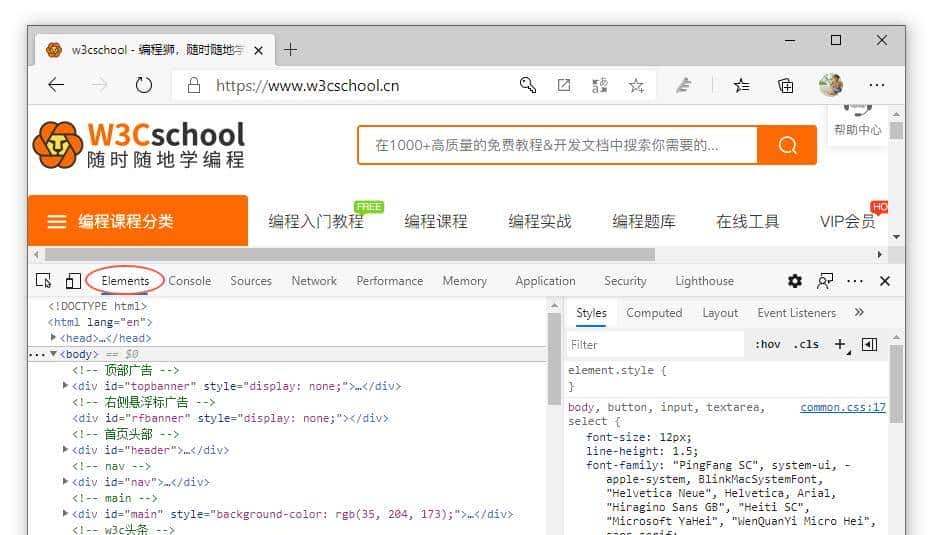This screenshot has width=930, height=535.
Task: Open the 在线工具 link
Action: (747, 221)
